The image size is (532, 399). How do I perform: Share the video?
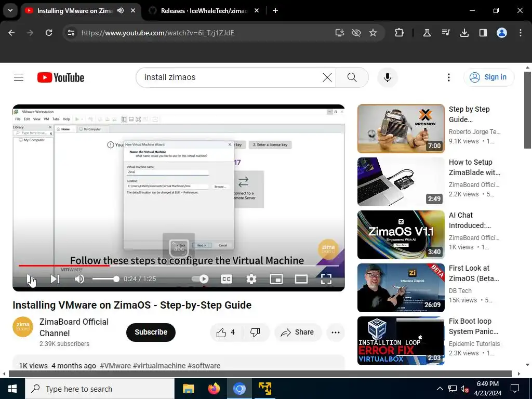[x=298, y=332]
